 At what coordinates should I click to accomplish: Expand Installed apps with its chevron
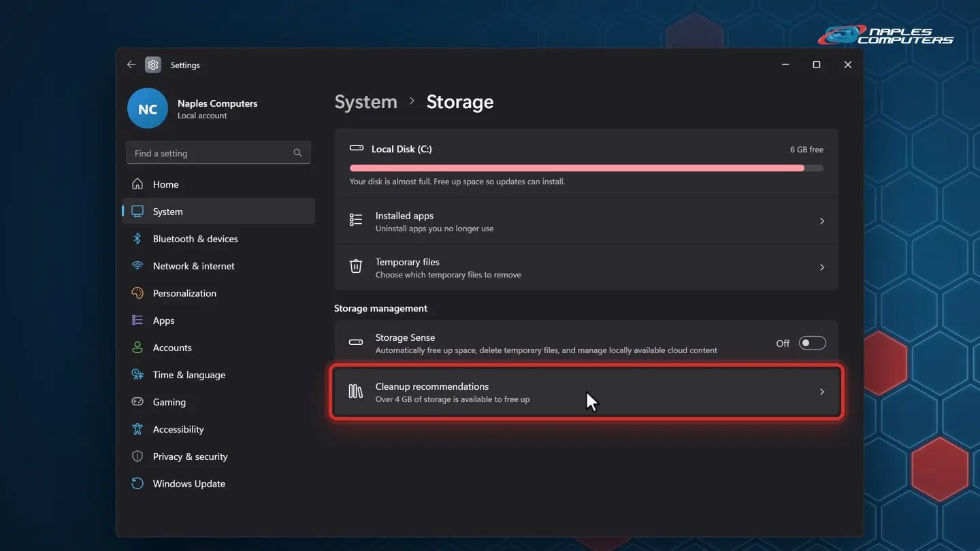coord(822,221)
